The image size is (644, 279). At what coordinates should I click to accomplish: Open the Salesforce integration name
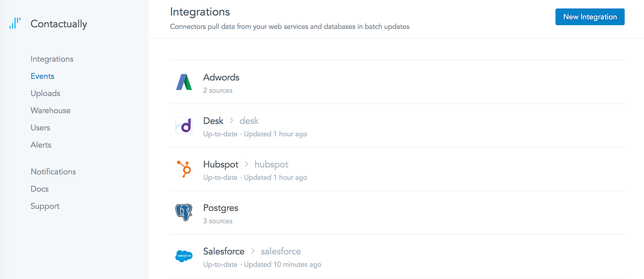pos(224,251)
